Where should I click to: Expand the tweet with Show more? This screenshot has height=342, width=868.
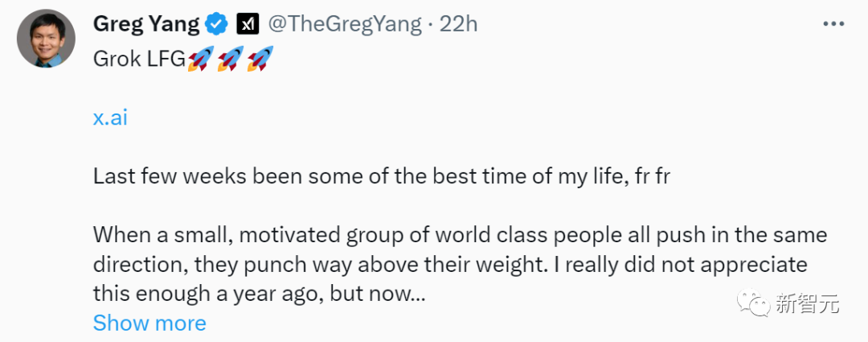(149, 323)
